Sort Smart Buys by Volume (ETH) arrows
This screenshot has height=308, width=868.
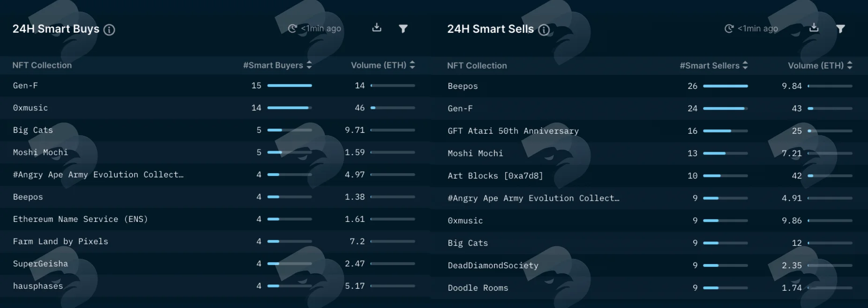click(412, 65)
